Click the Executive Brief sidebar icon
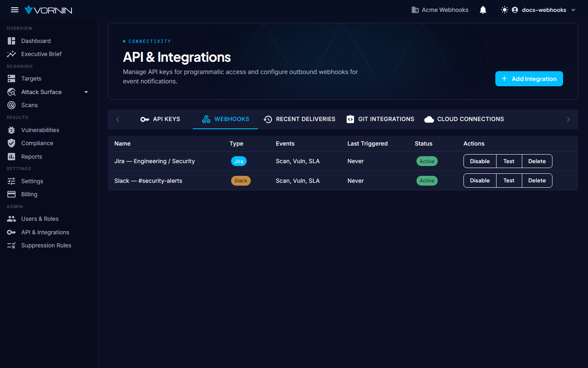This screenshot has height=368, width=588. (11, 54)
